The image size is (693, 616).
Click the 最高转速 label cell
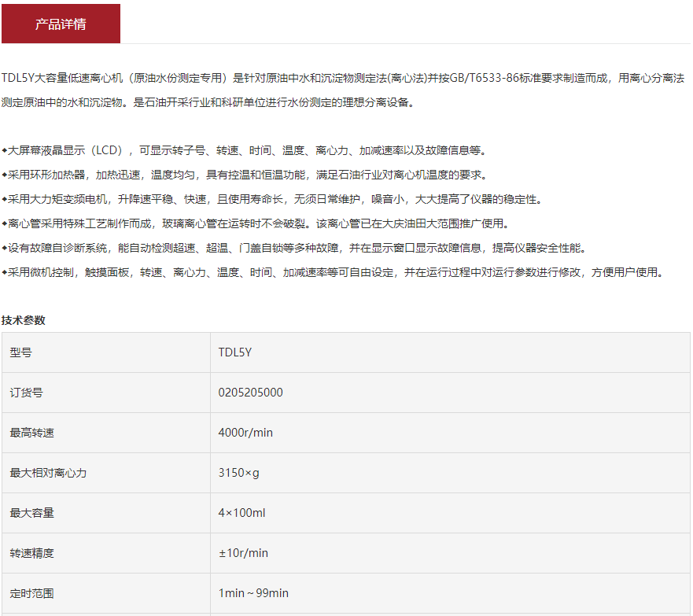pos(106,433)
